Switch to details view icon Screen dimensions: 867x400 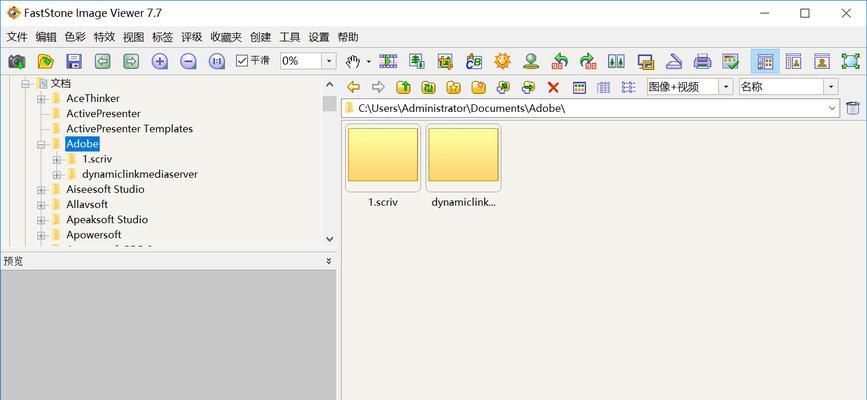pyautogui.click(x=604, y=87)
